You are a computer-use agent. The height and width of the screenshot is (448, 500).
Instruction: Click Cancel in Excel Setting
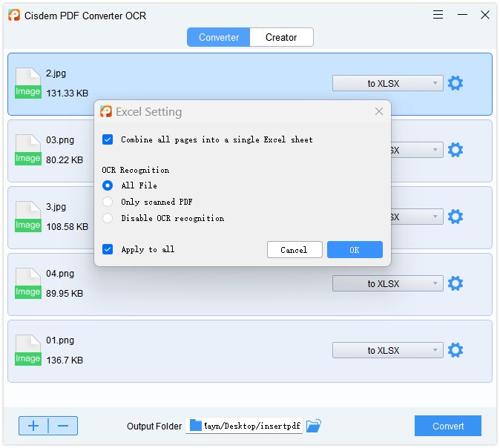tap(295, 250)
